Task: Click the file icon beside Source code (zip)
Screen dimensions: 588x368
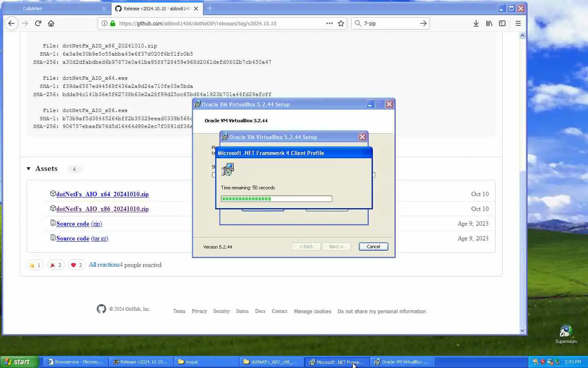Action: tap(53, 223)
